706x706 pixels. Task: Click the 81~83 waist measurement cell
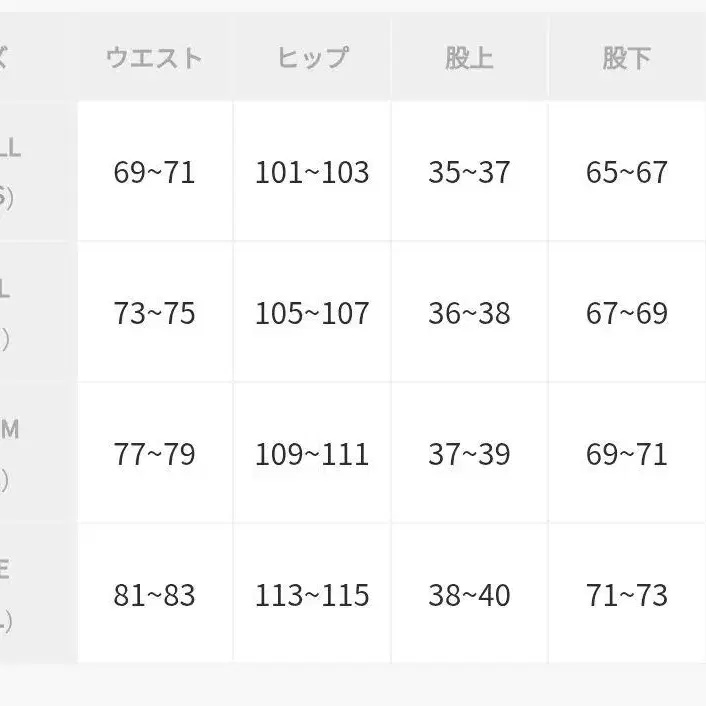pyautogui.click(x=154, y=595)
